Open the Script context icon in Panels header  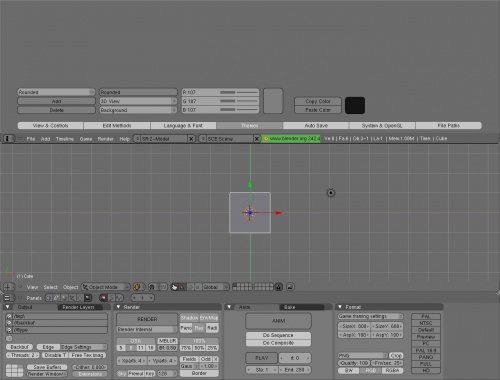[57, 298]
